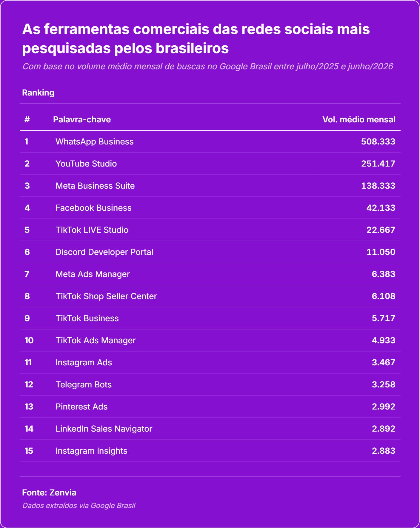Select the WhatsApp Business row

[x=210, y=142]
